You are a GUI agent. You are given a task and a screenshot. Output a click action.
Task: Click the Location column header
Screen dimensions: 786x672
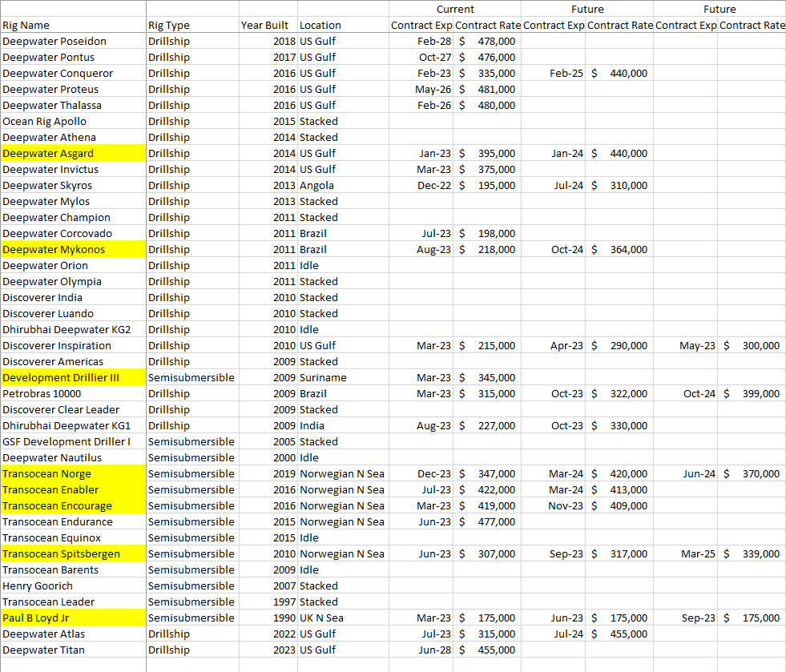343,25
